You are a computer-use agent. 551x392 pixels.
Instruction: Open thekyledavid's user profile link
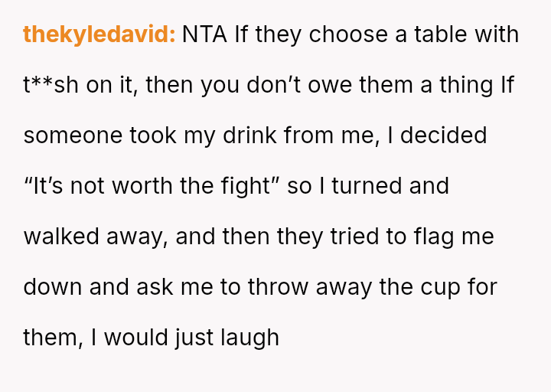(99, 34)
